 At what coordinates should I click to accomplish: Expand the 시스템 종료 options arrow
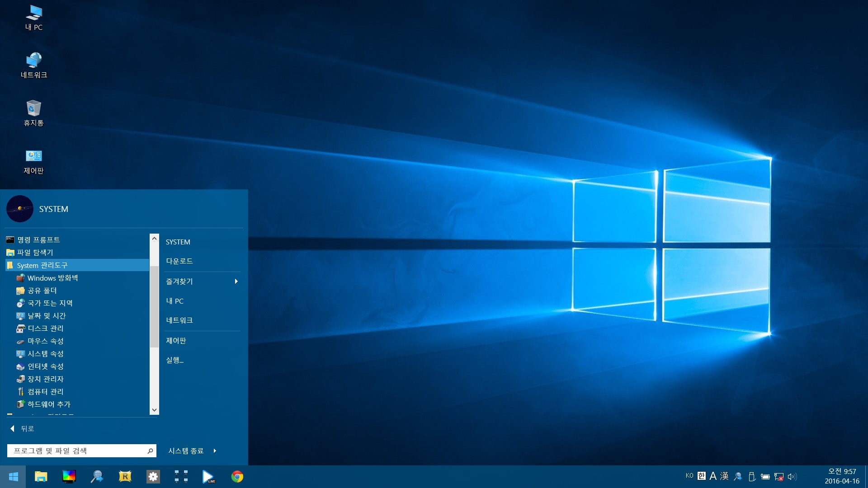[215, 450]
